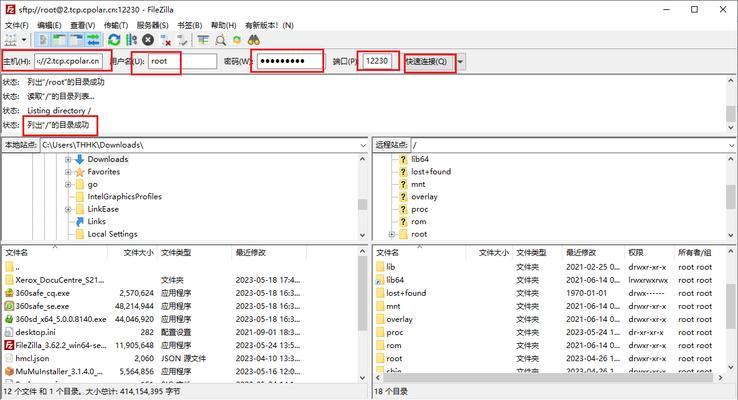Select proc in remote directory tree
This screenshot has width=738, height=400.
click(419, 209)
